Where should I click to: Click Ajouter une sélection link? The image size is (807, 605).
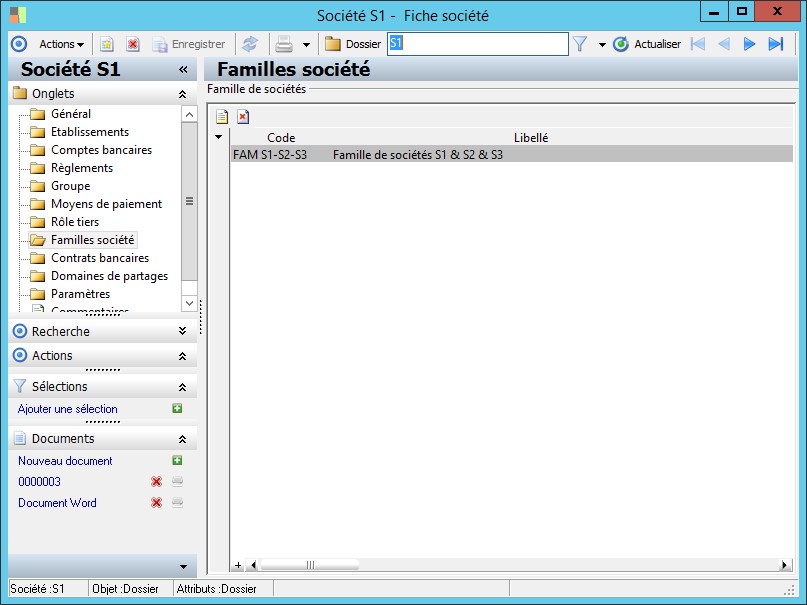[67, 409]
